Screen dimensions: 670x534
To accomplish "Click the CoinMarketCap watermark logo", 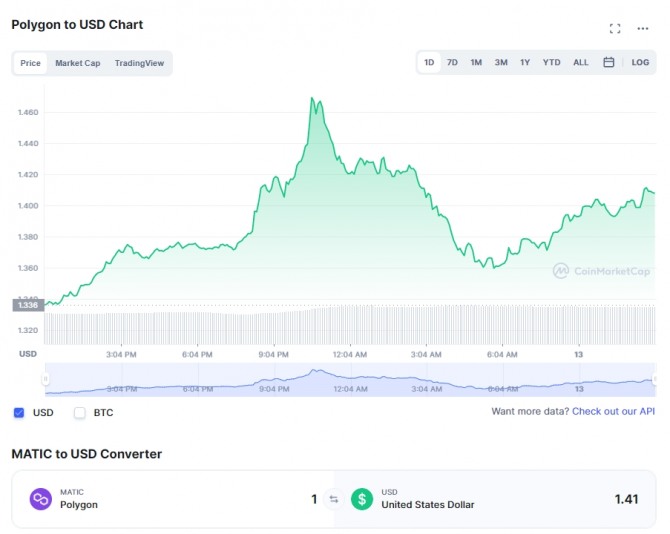I will (602, 271).
